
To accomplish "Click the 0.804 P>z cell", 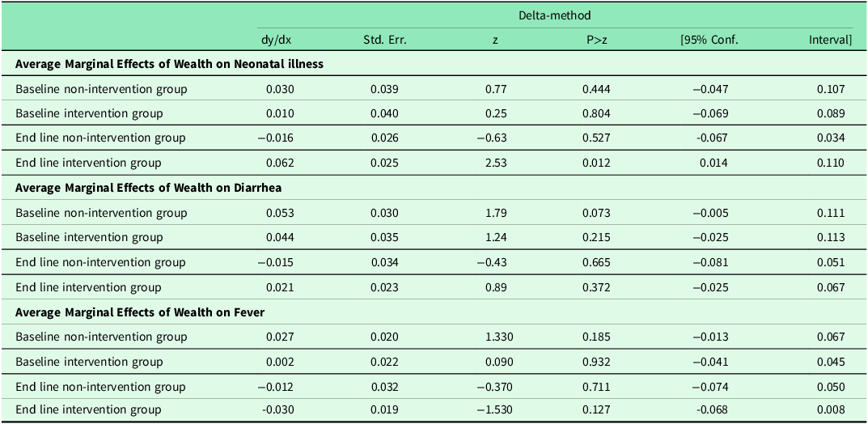I will coord(596,113).
